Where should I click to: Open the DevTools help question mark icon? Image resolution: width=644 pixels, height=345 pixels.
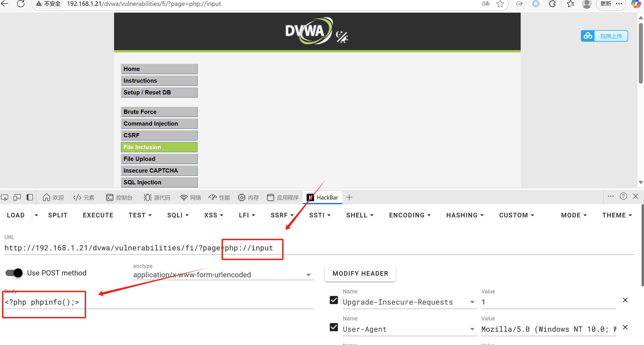(x=623, y=197)
